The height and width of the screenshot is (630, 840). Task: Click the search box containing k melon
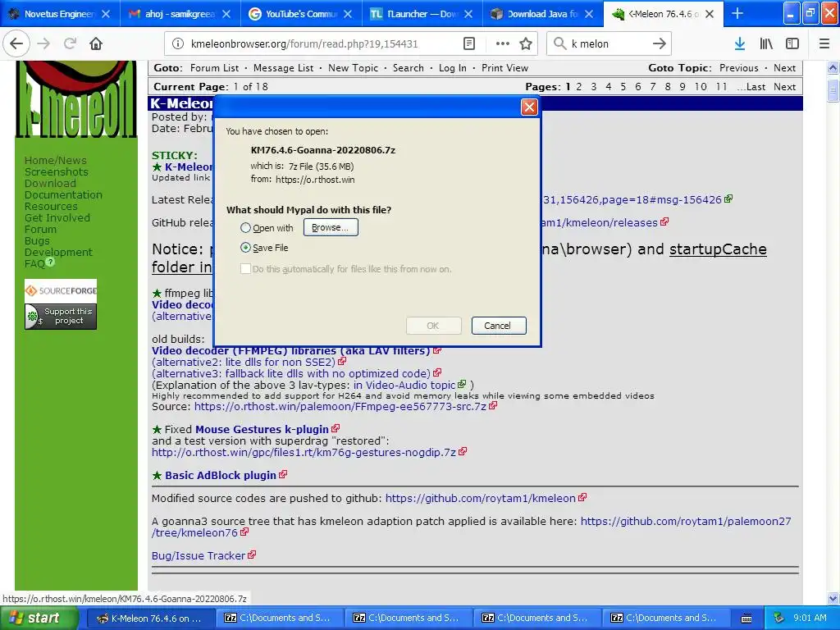[609, 43]
